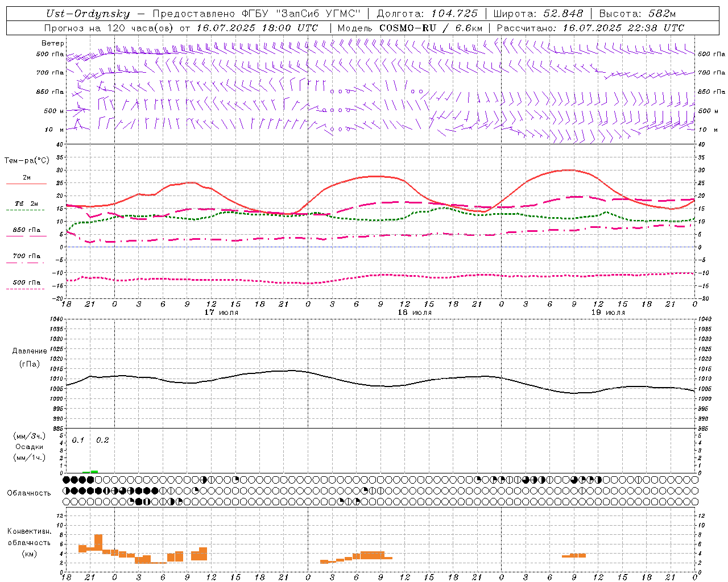
Task: Select the 19 июля date label
Action: click(x=608, y=313)
